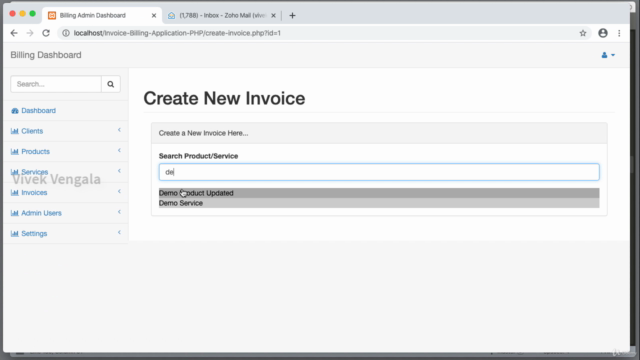Expand the Admin Users chevron arrow
Viewport: 640px width, 360px height.
[119, 212]
